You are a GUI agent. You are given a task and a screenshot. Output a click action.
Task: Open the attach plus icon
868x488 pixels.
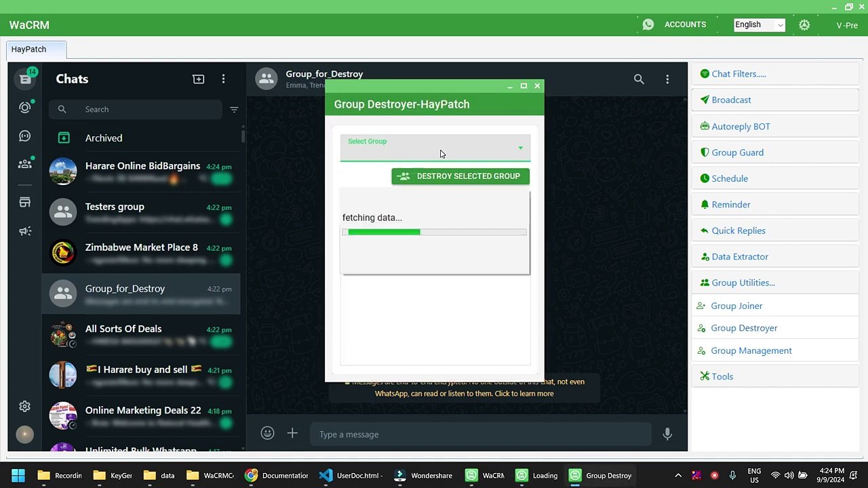(x=292, y=433)
